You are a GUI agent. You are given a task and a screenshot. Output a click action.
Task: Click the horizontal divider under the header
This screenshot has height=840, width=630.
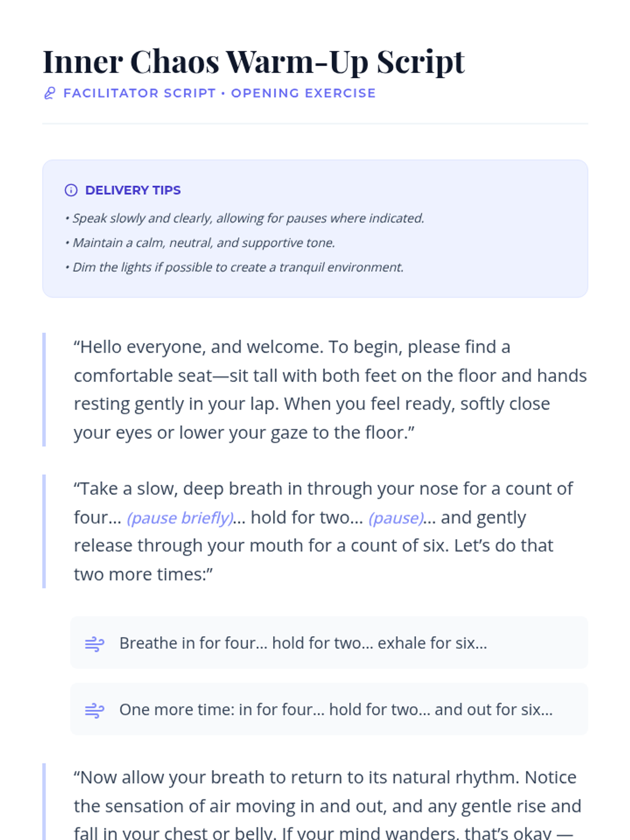(315, 124)
